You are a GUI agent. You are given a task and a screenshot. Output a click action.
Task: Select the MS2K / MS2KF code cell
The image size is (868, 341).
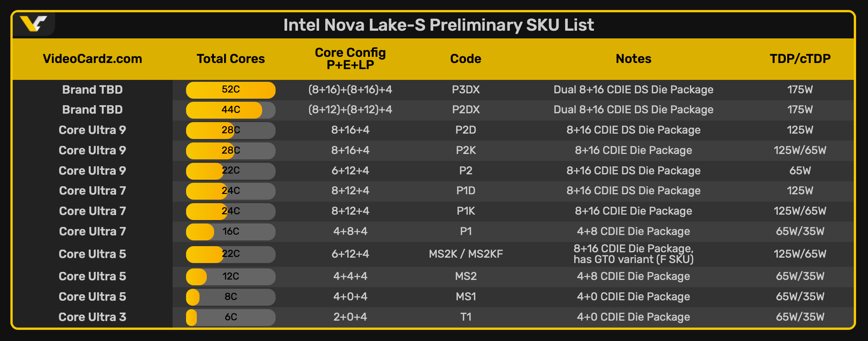466,254
